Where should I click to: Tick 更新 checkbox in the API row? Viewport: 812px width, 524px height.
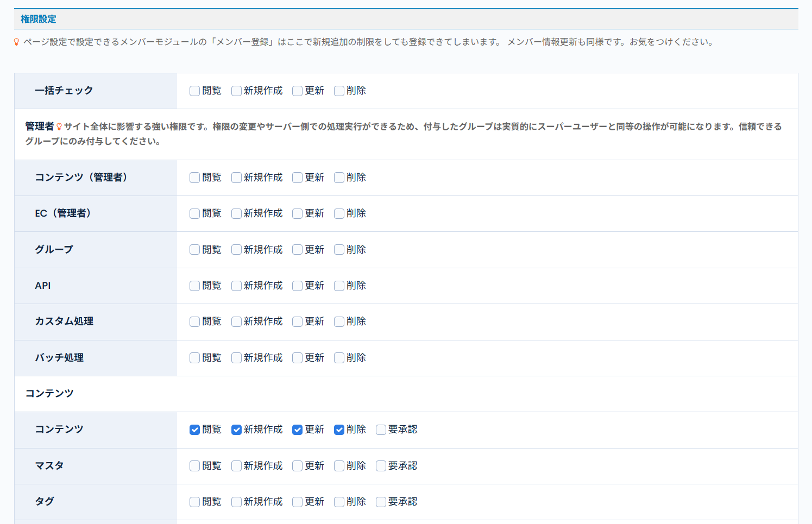coord(297,286)
